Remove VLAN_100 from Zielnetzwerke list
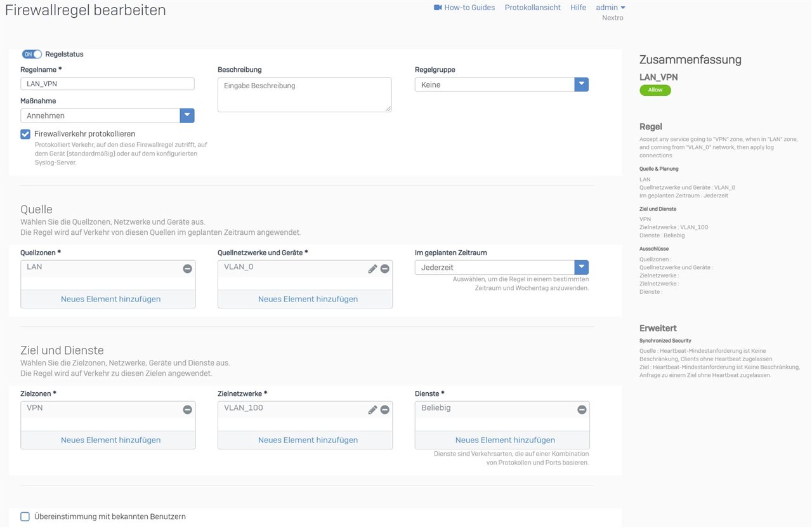The image size is (812, 528). click(384, 410)
